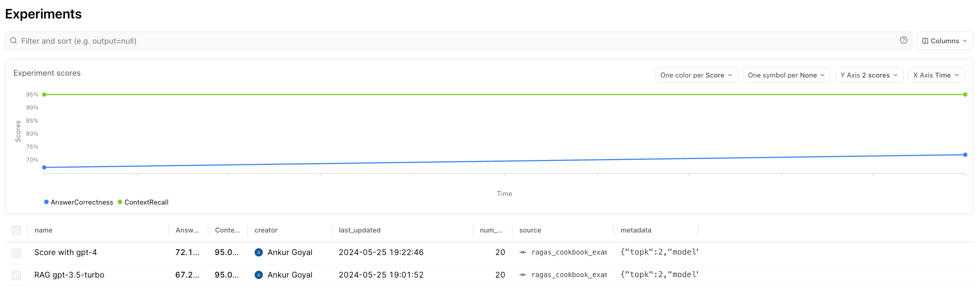Sort by the last_updated column header

tap(360, 230)
